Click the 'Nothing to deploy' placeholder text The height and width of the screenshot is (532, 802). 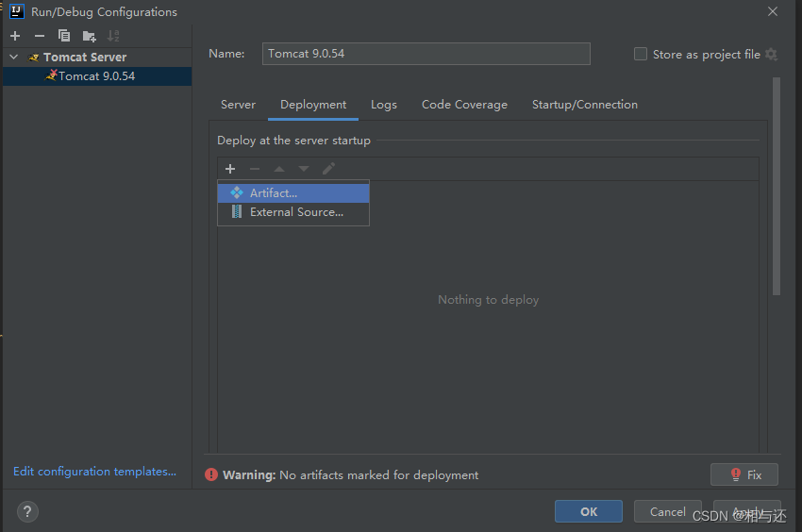pyautogui.click(x=488, y=300)
